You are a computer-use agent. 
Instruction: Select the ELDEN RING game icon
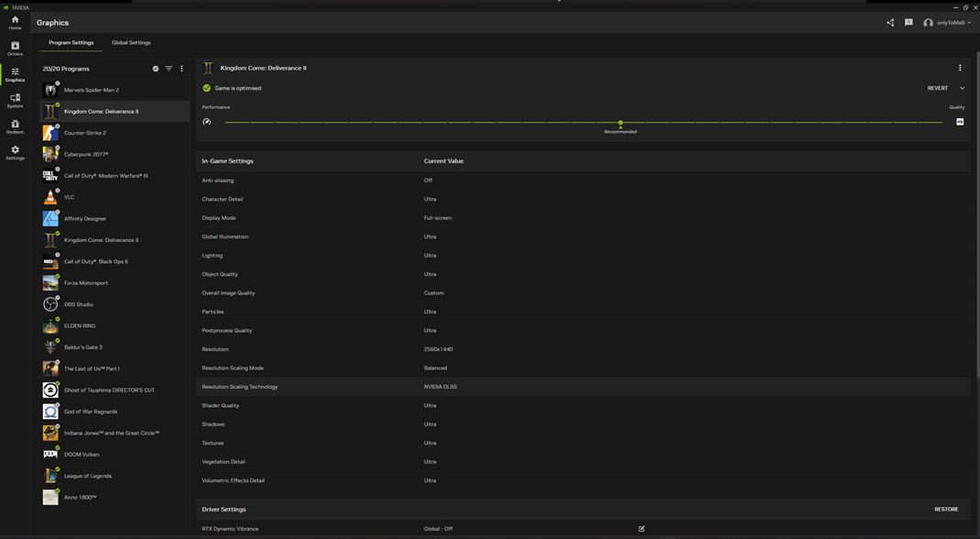point(50,325)
